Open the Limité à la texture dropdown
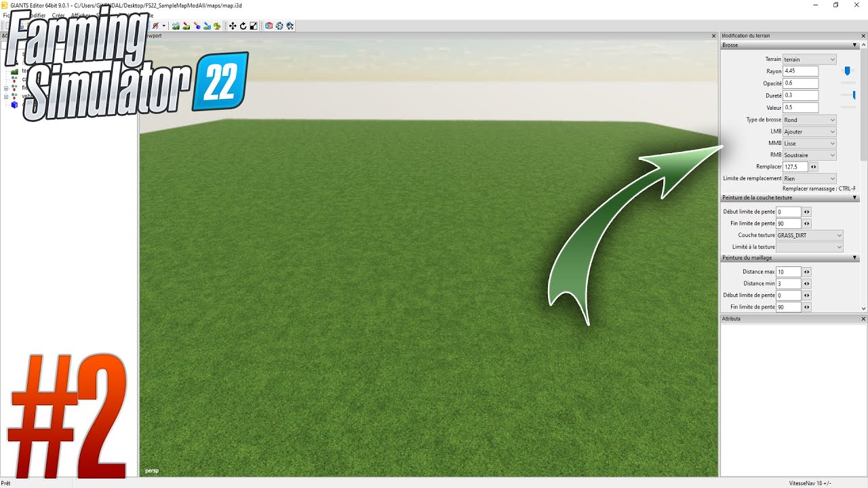Image resolution: width=868 pixels, height=488 pixels. tap(810, 247)
